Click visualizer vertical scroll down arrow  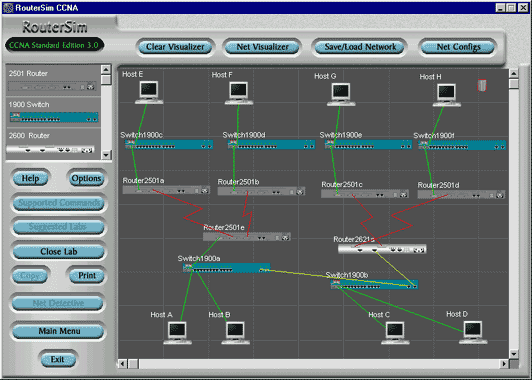[x=514, y=354]
